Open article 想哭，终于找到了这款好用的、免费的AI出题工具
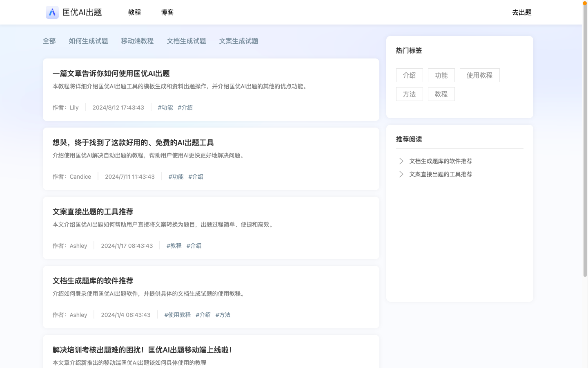The image size is (588, 368). (x=134, y=142)
